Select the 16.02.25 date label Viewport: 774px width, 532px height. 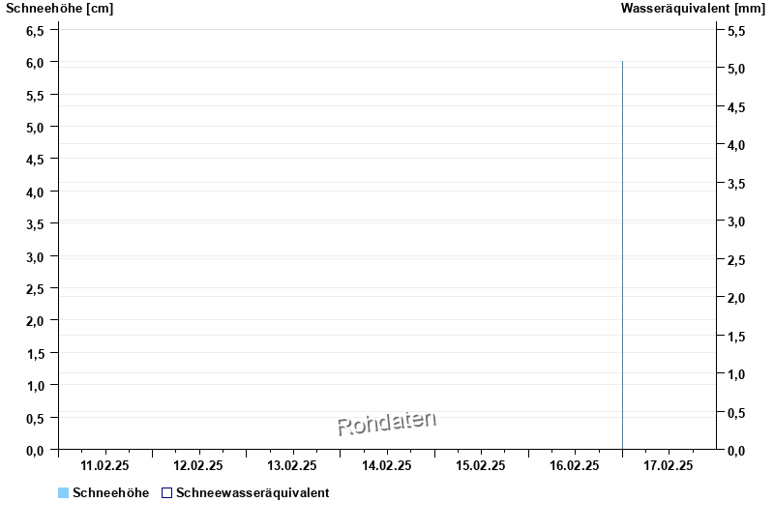tap(575, 465)
